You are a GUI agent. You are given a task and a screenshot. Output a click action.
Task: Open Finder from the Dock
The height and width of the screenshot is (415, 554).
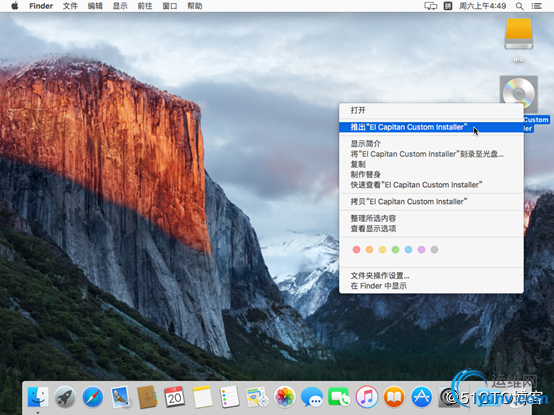tap(38, 397)
